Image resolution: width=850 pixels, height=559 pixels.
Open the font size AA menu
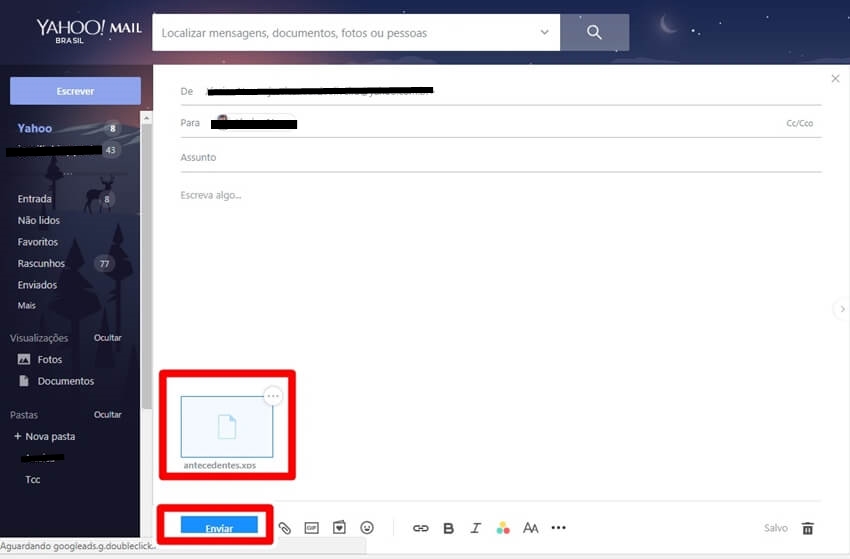tap(531, 528)
